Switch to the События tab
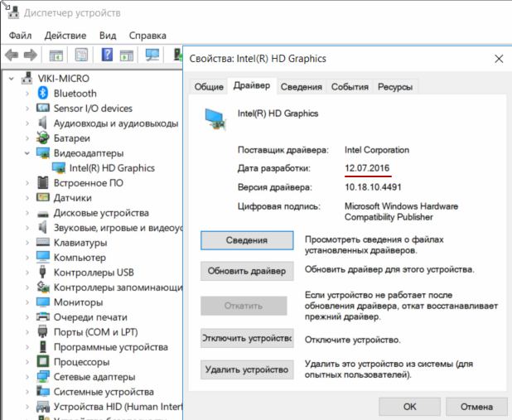The width and height of the screenshot is (512, 420). 350,87
